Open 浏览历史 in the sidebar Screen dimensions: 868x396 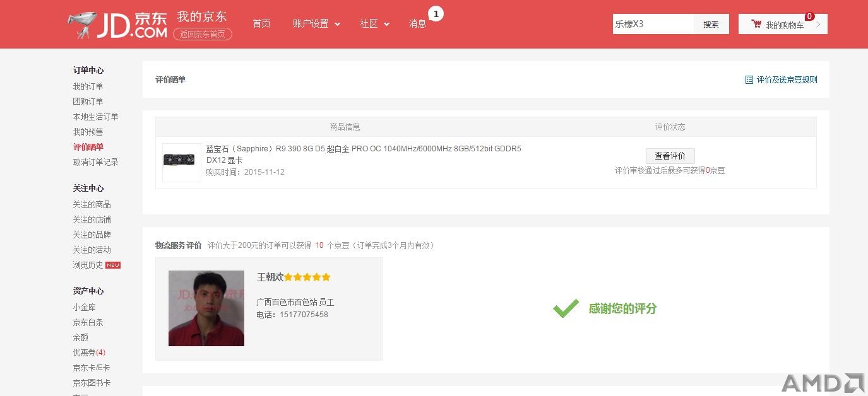[88, 265]
